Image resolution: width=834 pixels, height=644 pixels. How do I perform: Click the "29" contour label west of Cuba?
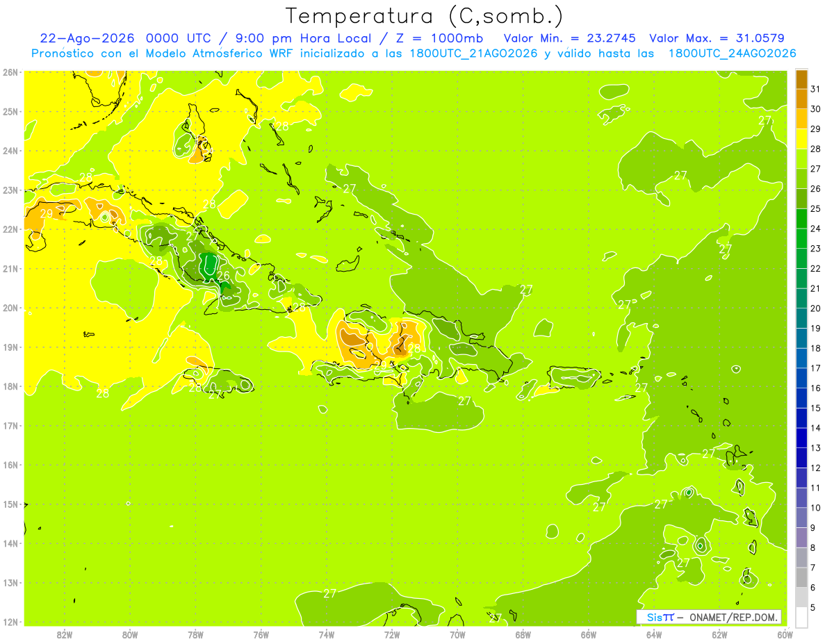coord(46,213)
